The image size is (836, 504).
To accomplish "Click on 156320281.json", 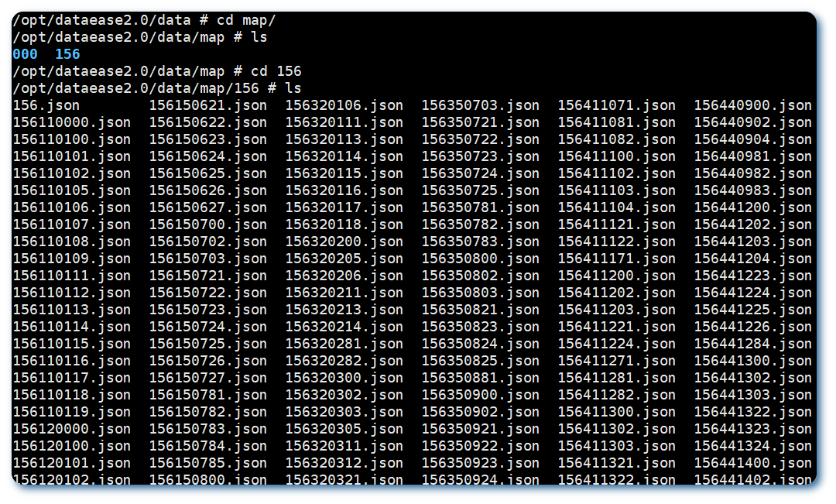I will (344, 344).
